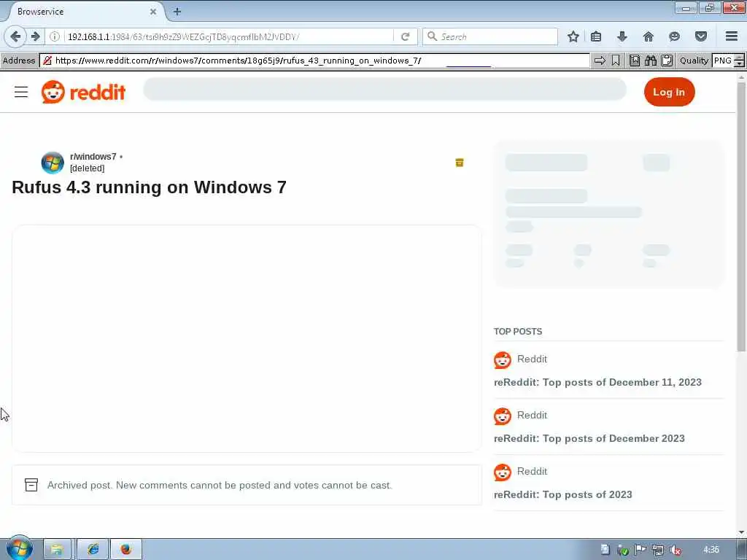Image resolution: width=747 pixels, height=560 pixels.
Task: Select Reddit avatar above December 11, 2023 post
Action: point(503,360)
